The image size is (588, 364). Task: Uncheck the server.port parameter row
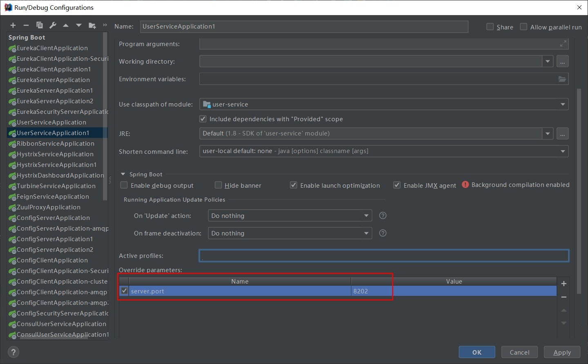[124, 291]
